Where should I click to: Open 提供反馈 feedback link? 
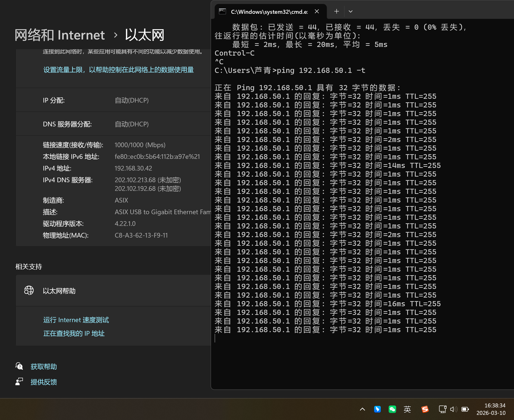pyautogui.click(x=43, y=382)
